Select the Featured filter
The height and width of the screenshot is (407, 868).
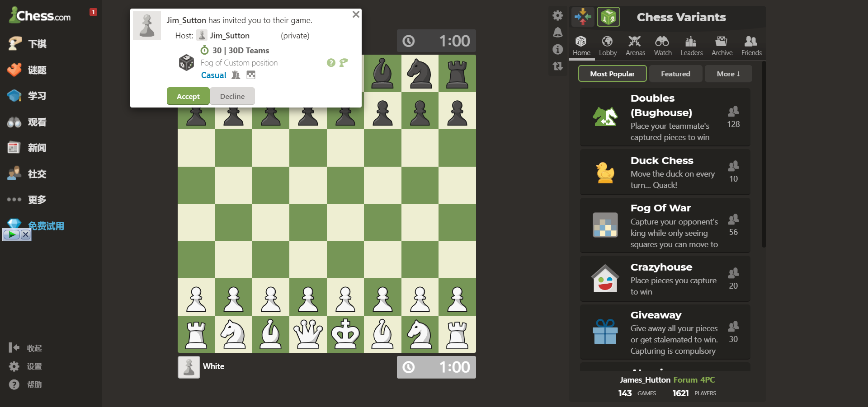coord(675,74)
